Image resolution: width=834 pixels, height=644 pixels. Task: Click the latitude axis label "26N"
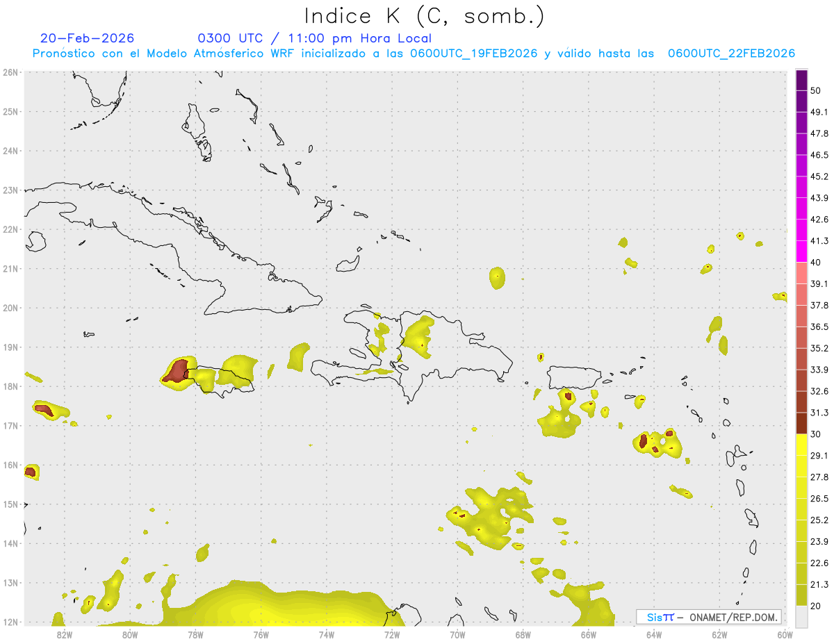point(10,72)
